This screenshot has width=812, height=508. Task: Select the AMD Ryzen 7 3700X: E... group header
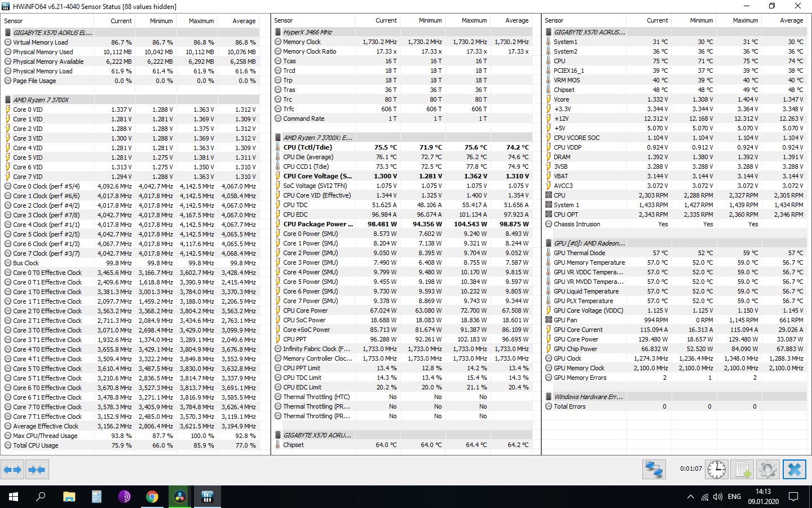coord(402,138)
